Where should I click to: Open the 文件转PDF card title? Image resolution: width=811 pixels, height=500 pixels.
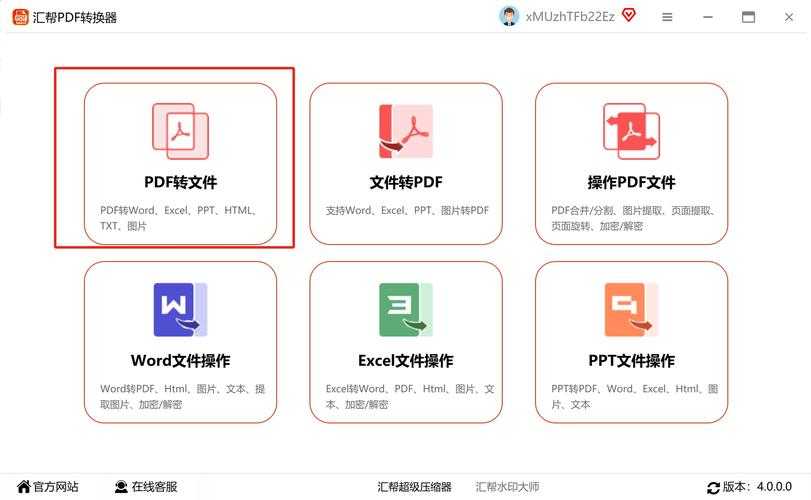(406, 182)
